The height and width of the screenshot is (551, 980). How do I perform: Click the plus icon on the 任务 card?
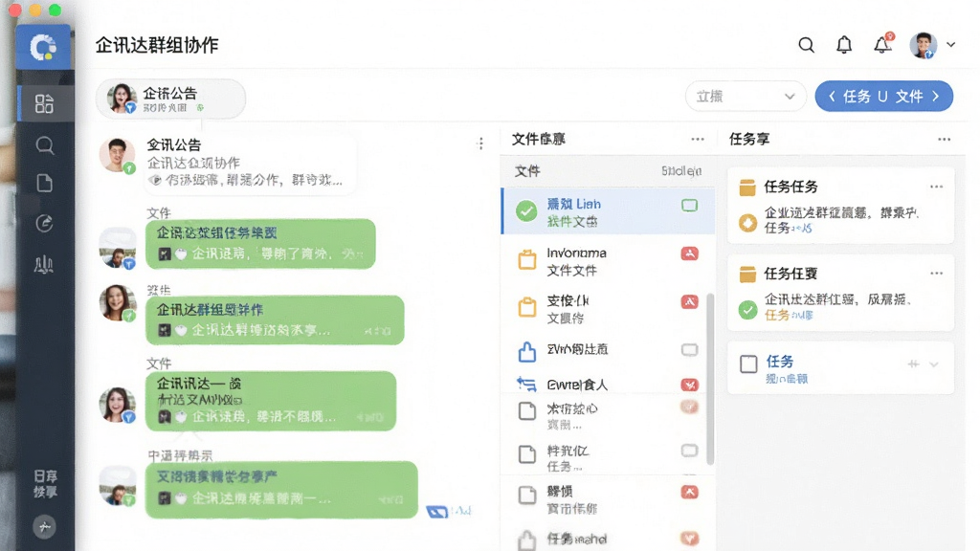tap(913, 364)
